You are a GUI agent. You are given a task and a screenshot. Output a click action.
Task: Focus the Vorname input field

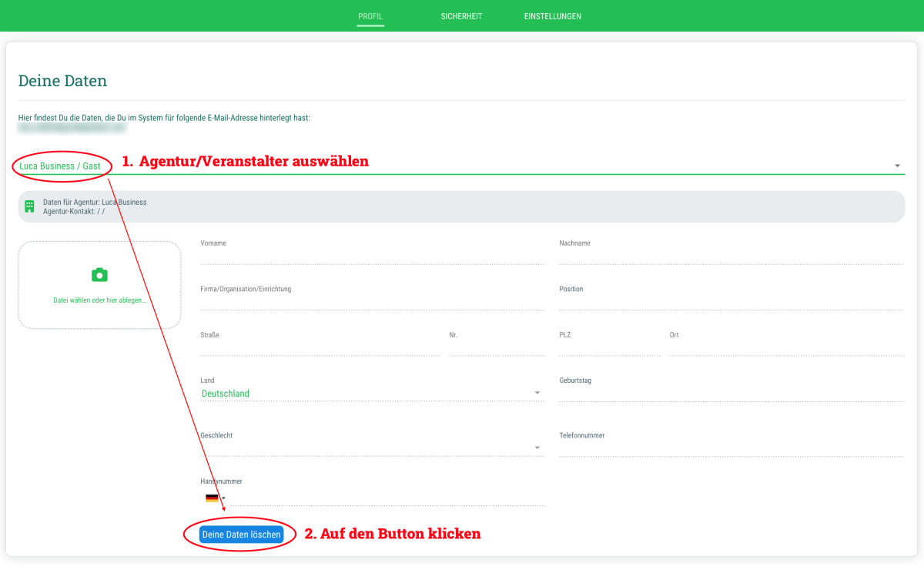click(372, 256)
